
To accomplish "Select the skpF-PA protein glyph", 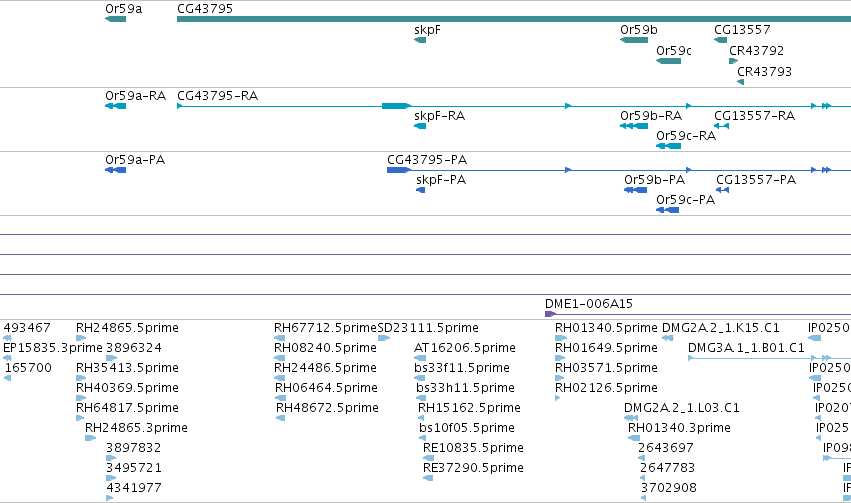I will point(421,190).
